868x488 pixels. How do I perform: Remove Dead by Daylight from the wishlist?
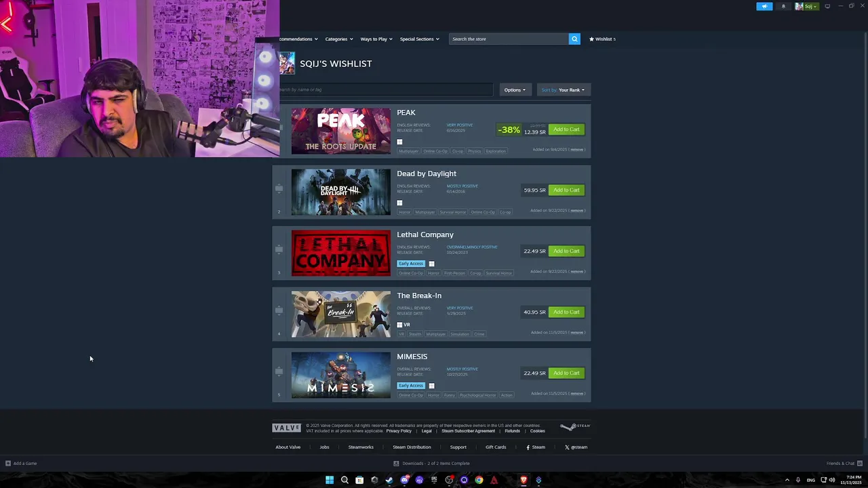576,211
